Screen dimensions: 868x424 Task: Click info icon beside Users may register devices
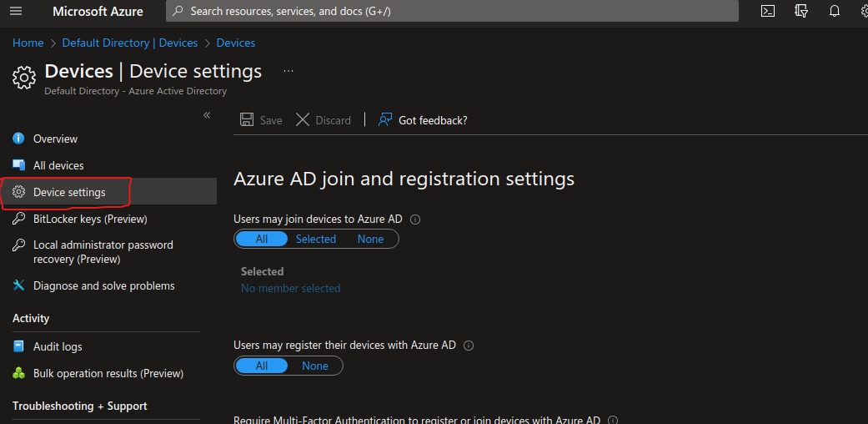[x=469, y=346]
